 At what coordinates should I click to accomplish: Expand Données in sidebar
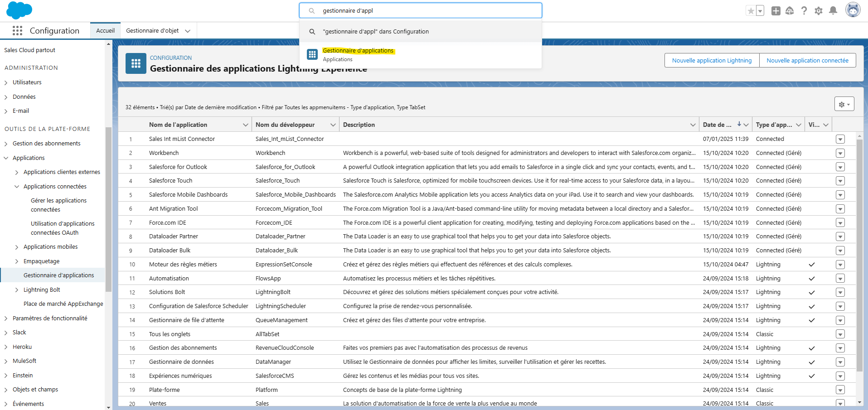click(x=6, y=97)
